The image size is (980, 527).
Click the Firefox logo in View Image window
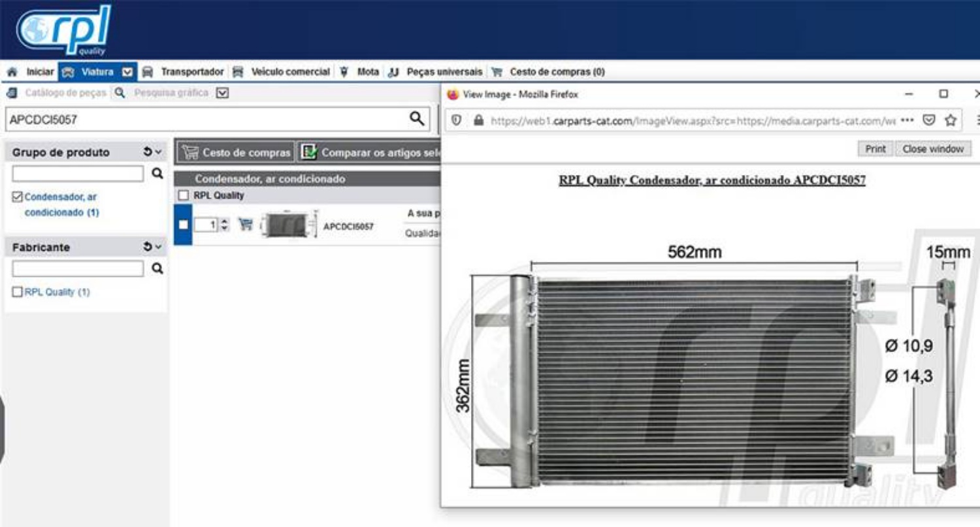[453, 94]
